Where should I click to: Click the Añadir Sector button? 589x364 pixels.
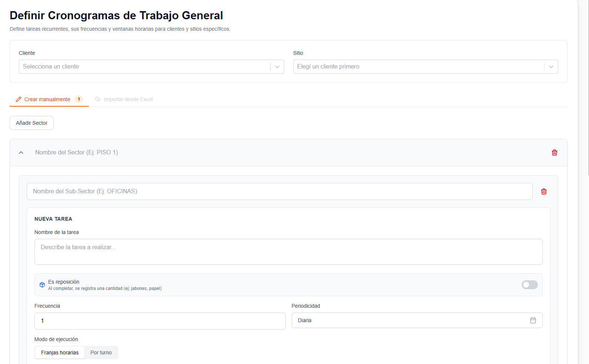click(31, 123)
